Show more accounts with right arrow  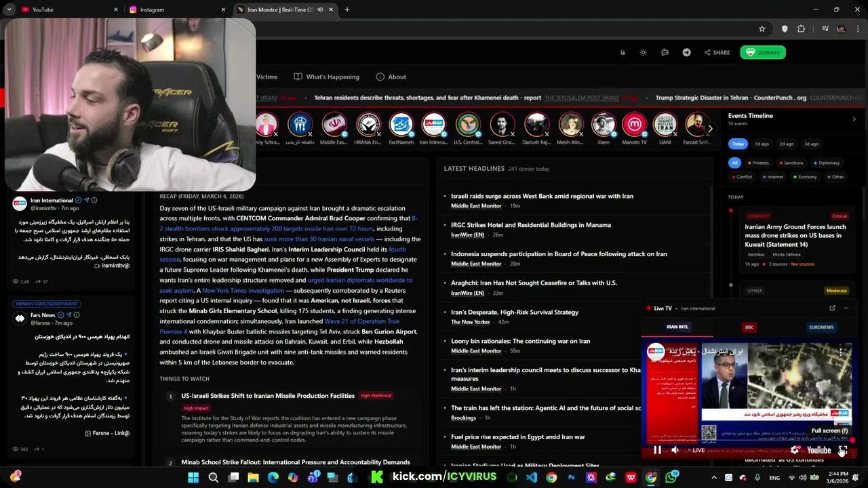tap(710, 128)
